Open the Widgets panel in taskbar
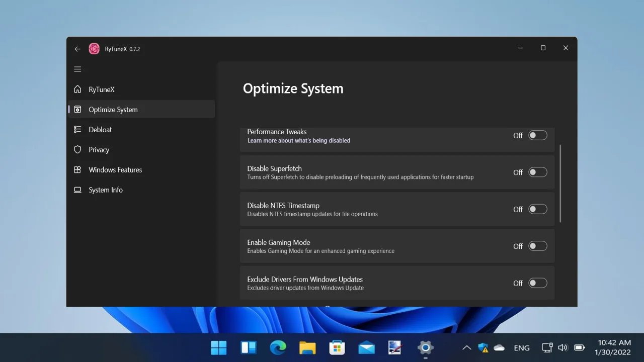This screenshot has width=644, height=362. (x=249, y=347)
